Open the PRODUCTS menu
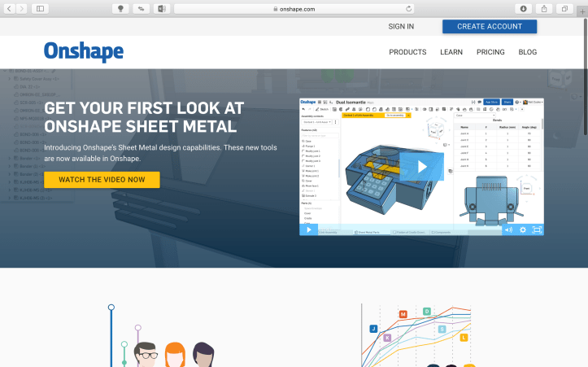The width and height of the screenshot is (588, 367). (x=407, y=52)
